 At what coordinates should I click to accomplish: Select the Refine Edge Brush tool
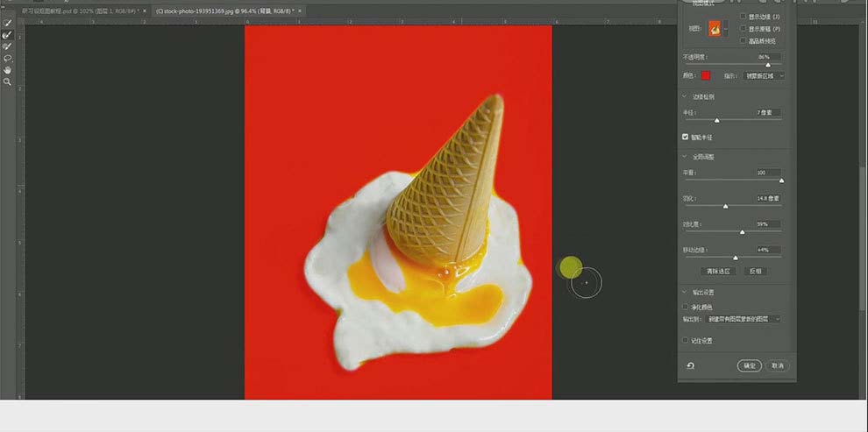click(x=8, y=35)
